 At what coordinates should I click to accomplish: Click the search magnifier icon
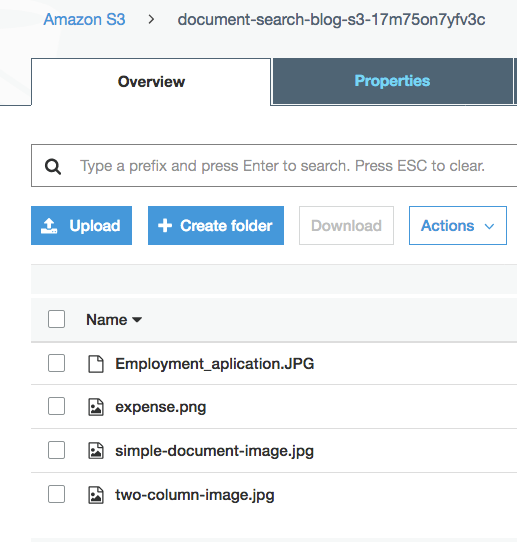coord(53,167)
